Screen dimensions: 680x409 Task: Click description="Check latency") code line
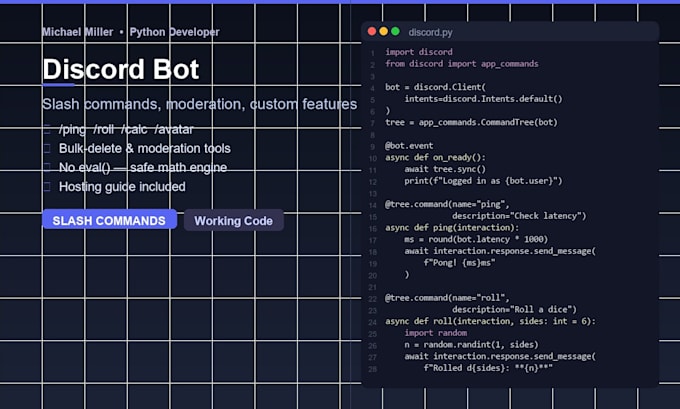point(519,216)
